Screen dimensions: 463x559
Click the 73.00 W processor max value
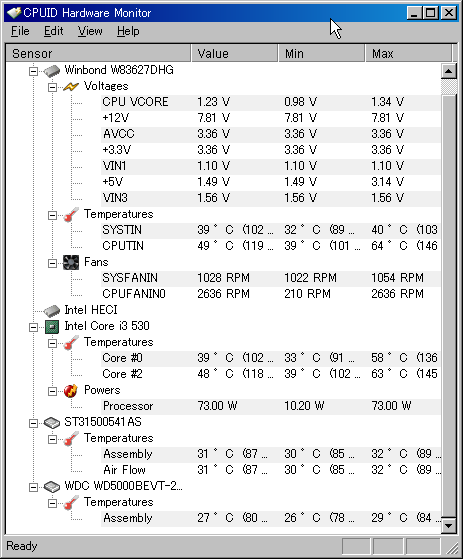point(391,406)
